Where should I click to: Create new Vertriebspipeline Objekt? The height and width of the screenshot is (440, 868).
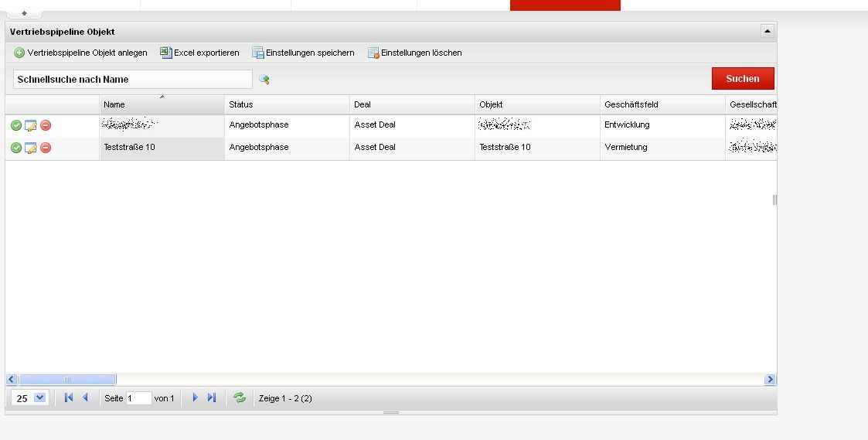point(81,53)
